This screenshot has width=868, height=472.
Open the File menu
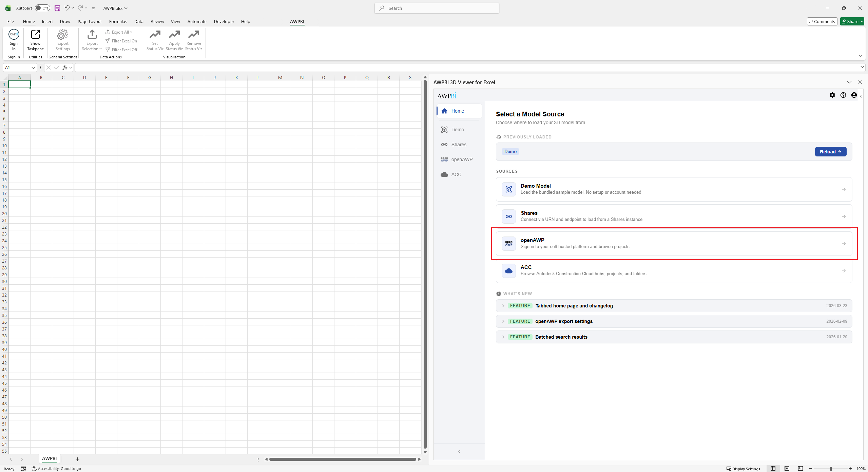[x=11, y=21]
